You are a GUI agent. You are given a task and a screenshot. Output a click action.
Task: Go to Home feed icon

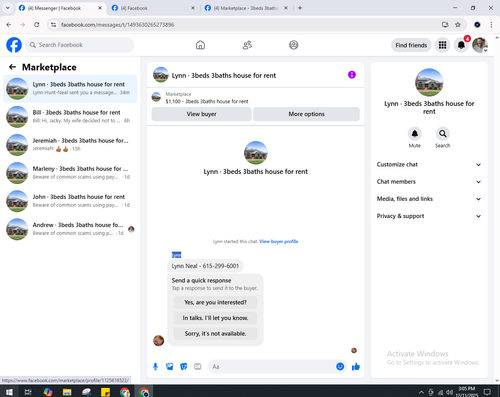200,45
